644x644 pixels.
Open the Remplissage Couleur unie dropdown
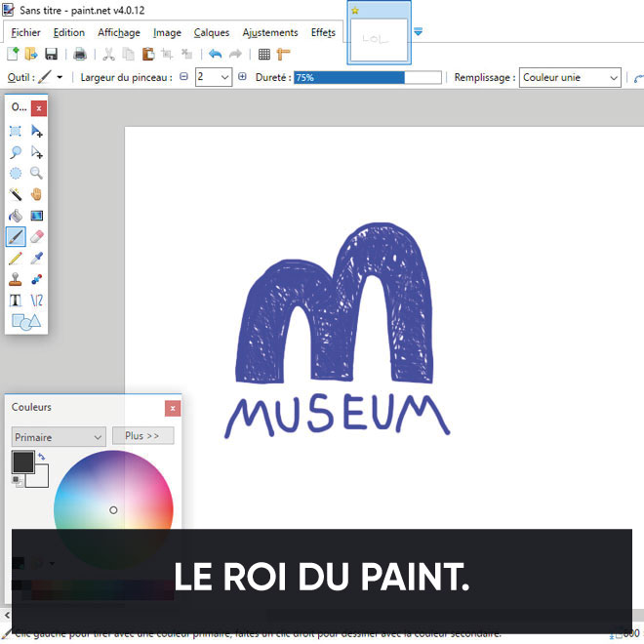coord(570,78)
